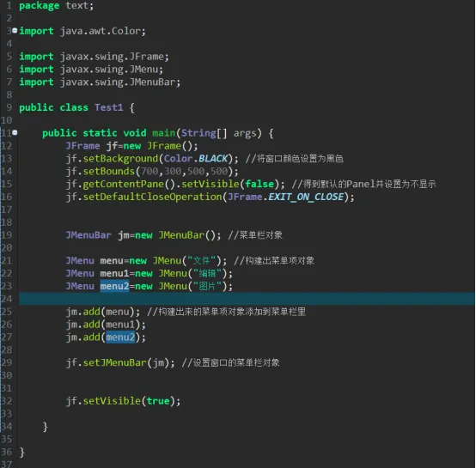Click the setBackground method call

click(120, 158)
